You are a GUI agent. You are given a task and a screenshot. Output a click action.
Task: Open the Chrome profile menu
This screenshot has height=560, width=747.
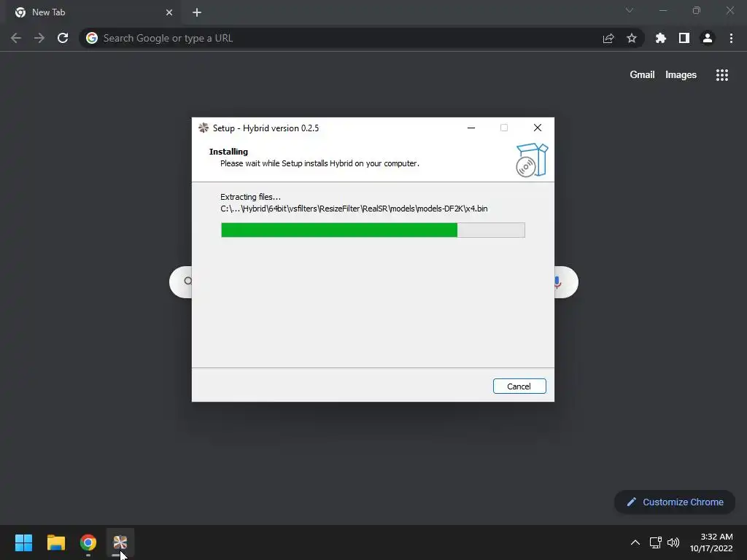tap(708, 38)
